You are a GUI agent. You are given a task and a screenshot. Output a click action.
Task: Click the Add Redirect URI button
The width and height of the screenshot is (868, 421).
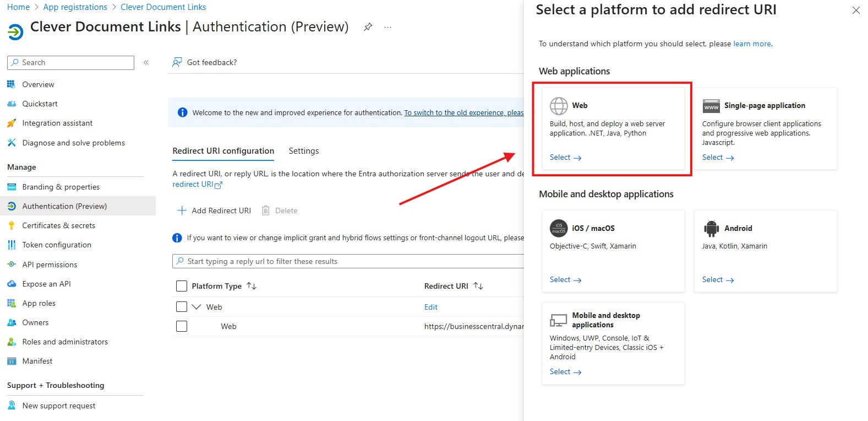(214, 210)
